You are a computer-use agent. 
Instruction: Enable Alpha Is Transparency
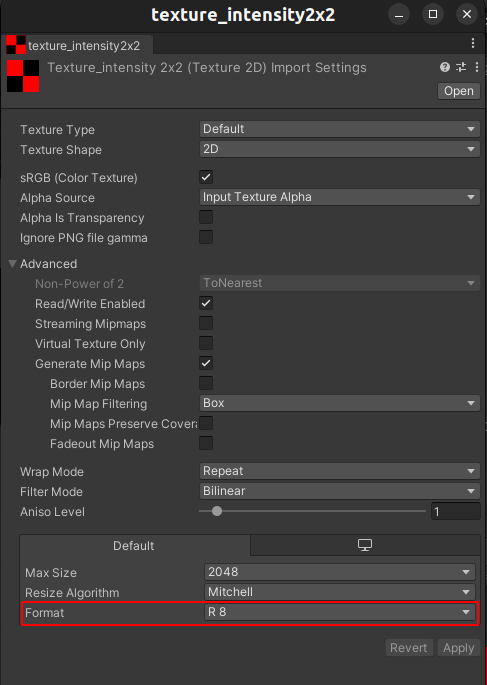pos(206,217)
